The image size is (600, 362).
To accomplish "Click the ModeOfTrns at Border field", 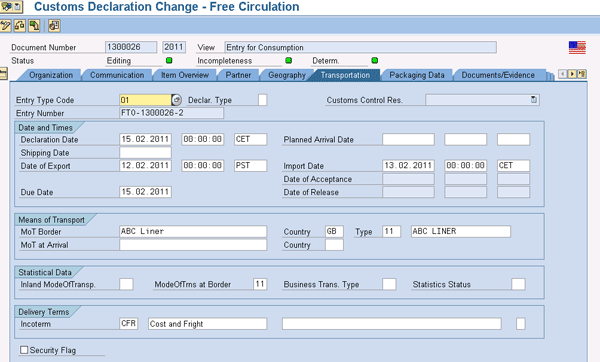I will [x=260, y=284].
